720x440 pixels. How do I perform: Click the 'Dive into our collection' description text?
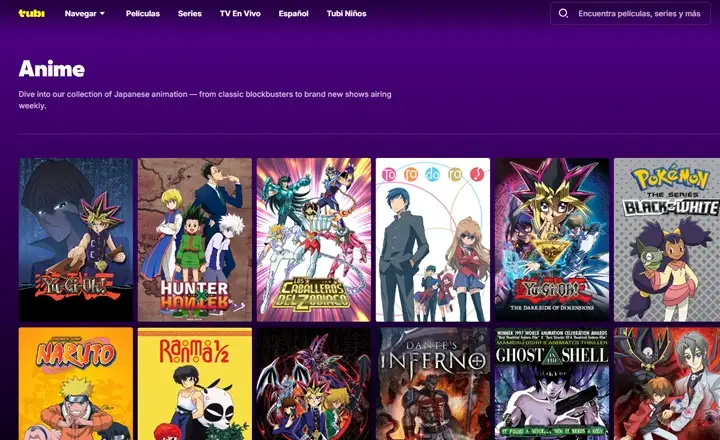pyautogui.click(x=205, y=100)
